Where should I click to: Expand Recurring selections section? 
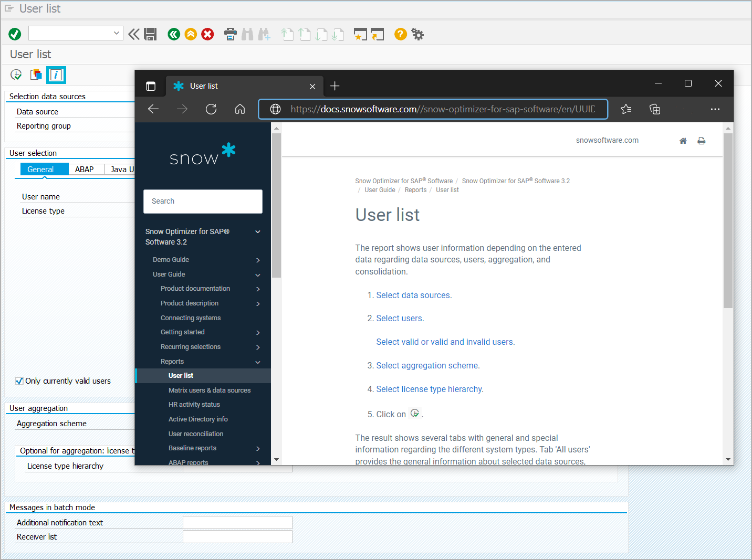pyautogui.click(x=258, y=347)
